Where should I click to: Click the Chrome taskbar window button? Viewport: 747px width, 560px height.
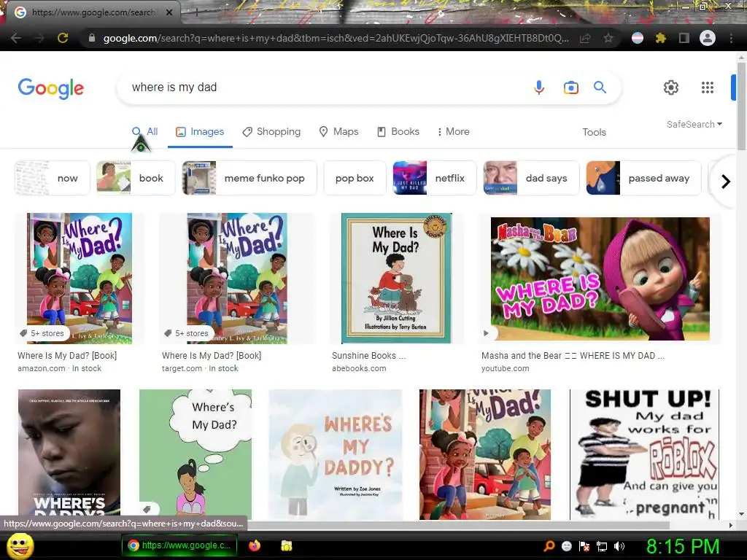pos(179,545)
